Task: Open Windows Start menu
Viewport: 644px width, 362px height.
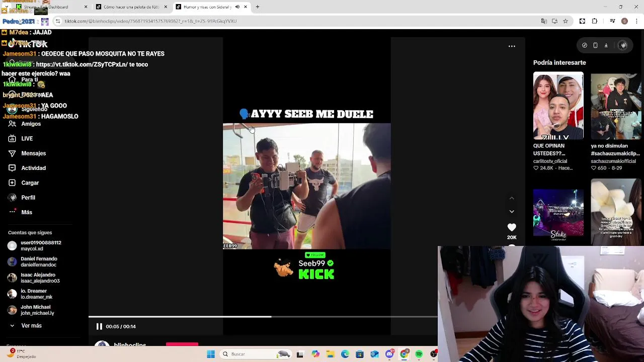Action: (211, 354)
